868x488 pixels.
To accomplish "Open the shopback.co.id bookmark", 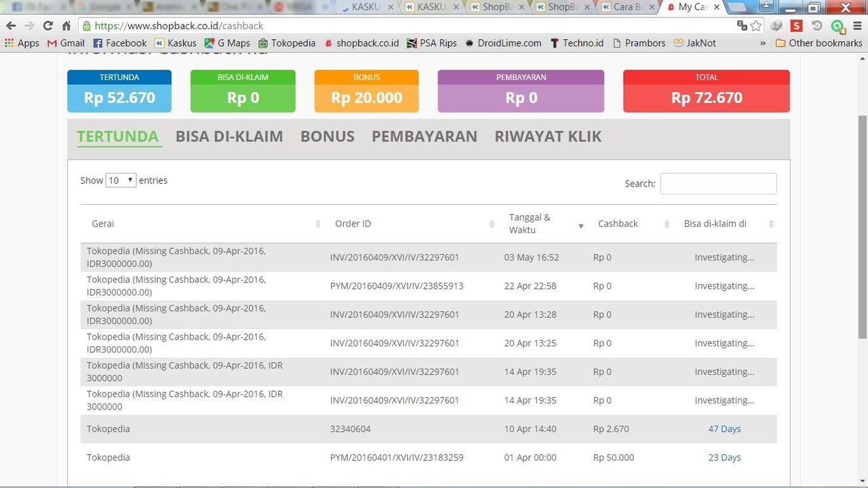I will click(361, 43).
